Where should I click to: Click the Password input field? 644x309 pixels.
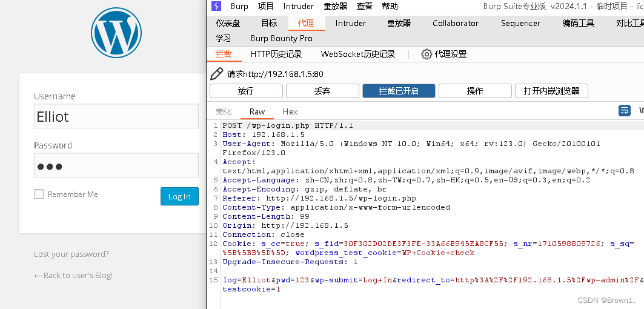116,165
